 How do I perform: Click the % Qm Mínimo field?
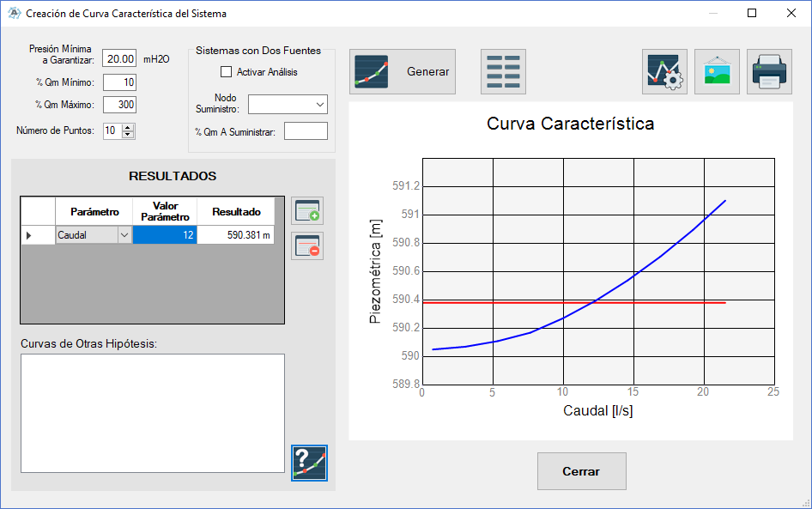click(x=119, y=82)
